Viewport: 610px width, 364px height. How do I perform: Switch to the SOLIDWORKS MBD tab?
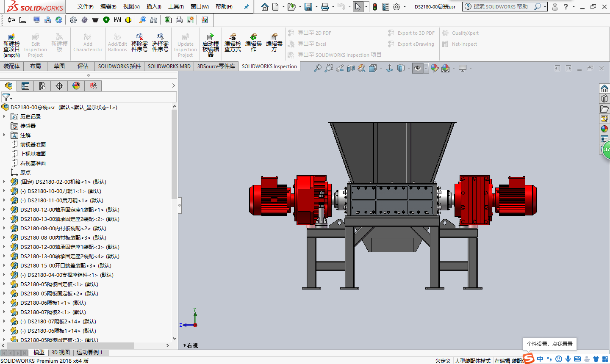pos(169,66)
